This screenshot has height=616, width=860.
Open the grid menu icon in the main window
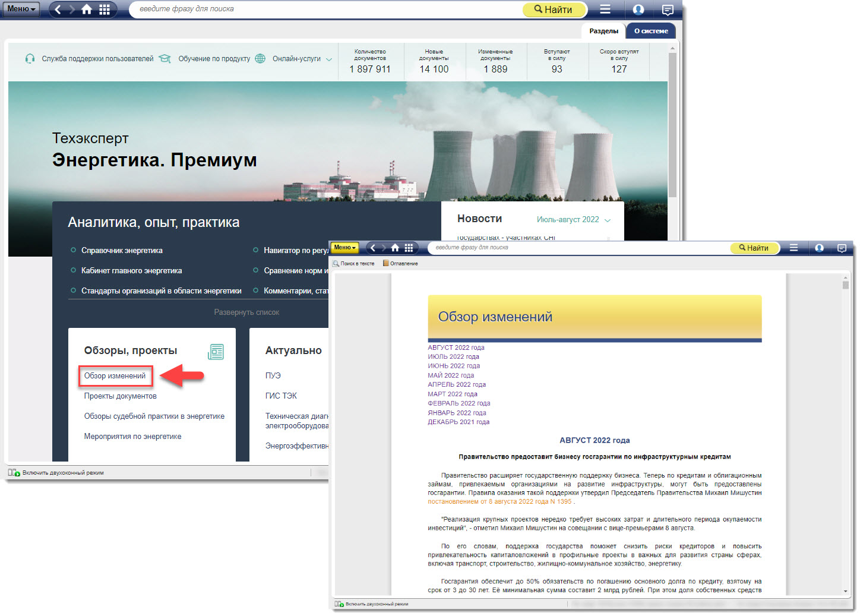tap(105, 9)
